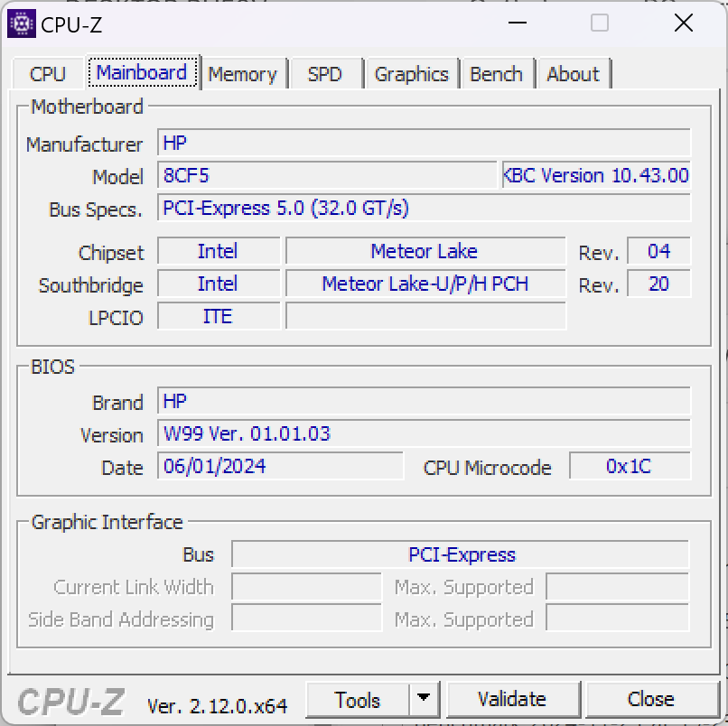Click the CPU Microcode value 0x1C
Viewport: 728px width, 726px height.
tap(630, 466)
